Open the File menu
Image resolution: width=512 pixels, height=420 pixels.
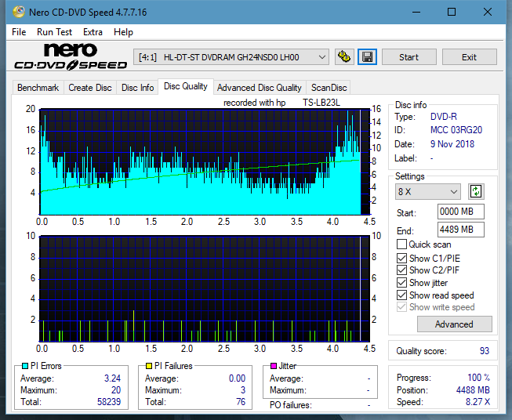click(19, 32)
